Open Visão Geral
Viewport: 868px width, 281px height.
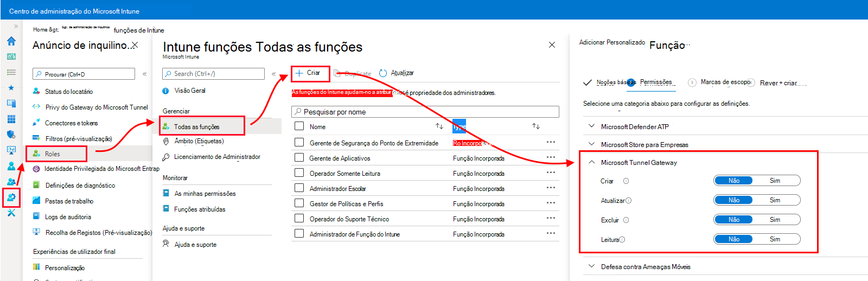tap(190, 91)
